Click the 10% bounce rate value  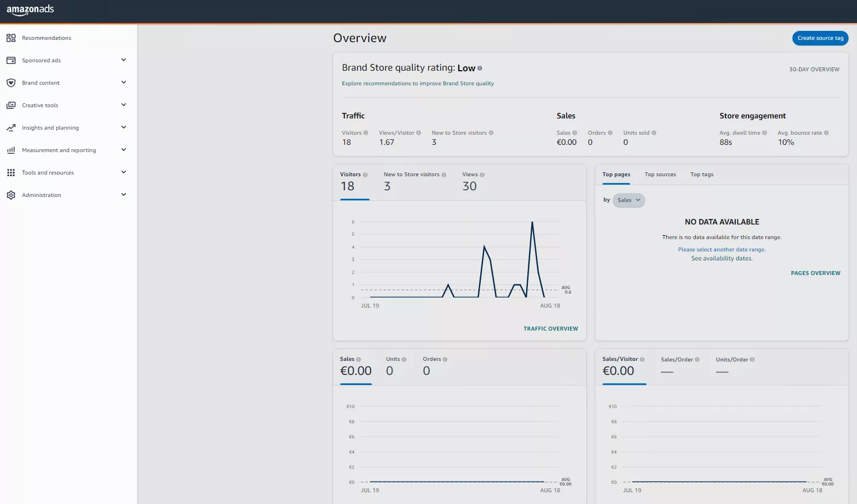[x=786, y=143]
